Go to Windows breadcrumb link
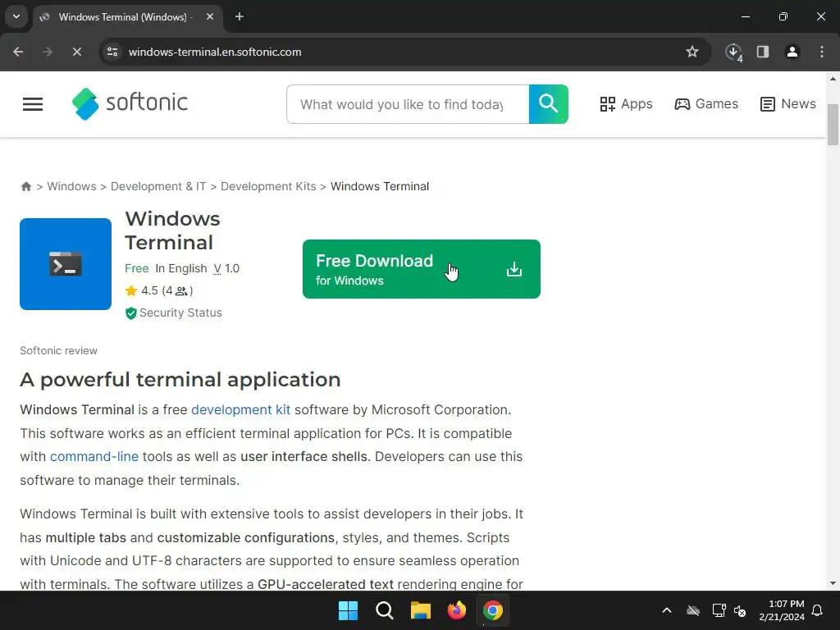This screenshot has height=630, width=840. click(x=72, y=186)
